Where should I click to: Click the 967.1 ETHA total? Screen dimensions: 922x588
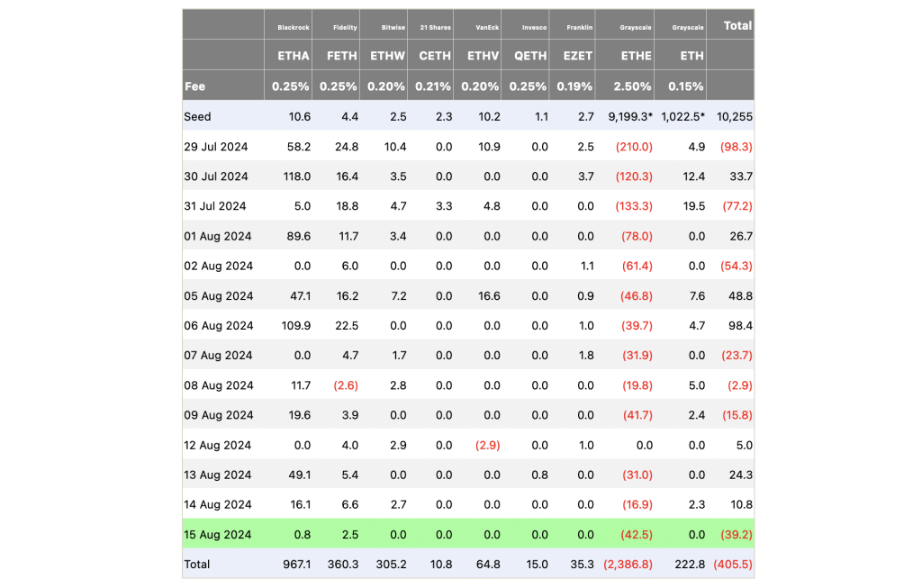(297, 565)
